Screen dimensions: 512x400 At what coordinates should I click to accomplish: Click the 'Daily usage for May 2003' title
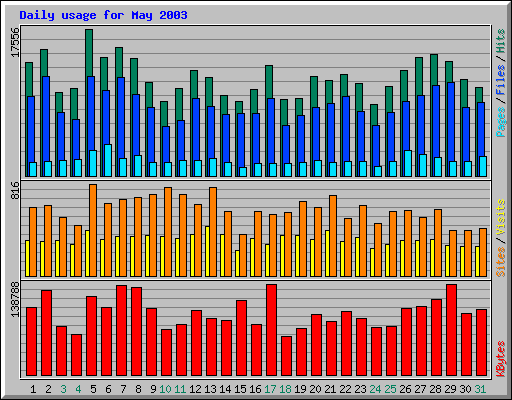coord(103,15)
